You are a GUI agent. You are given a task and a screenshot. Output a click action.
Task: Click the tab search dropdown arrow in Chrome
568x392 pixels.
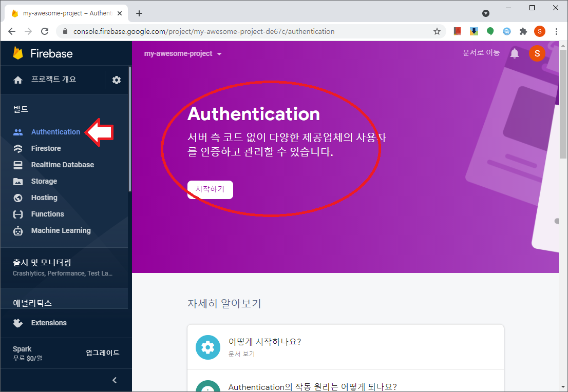[x=486, y=13]
